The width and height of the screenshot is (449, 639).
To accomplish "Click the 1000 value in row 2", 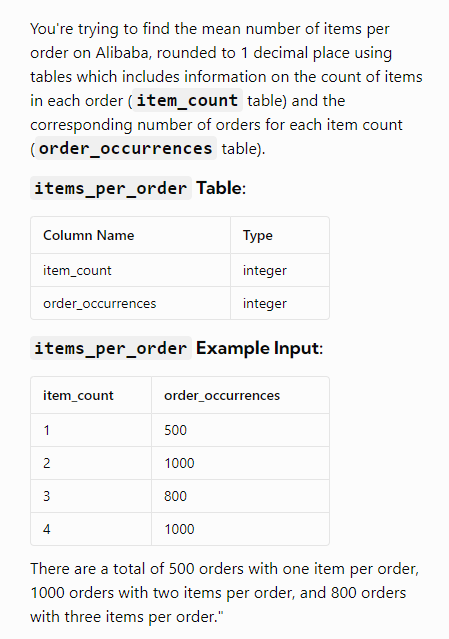I will (179, 463).
